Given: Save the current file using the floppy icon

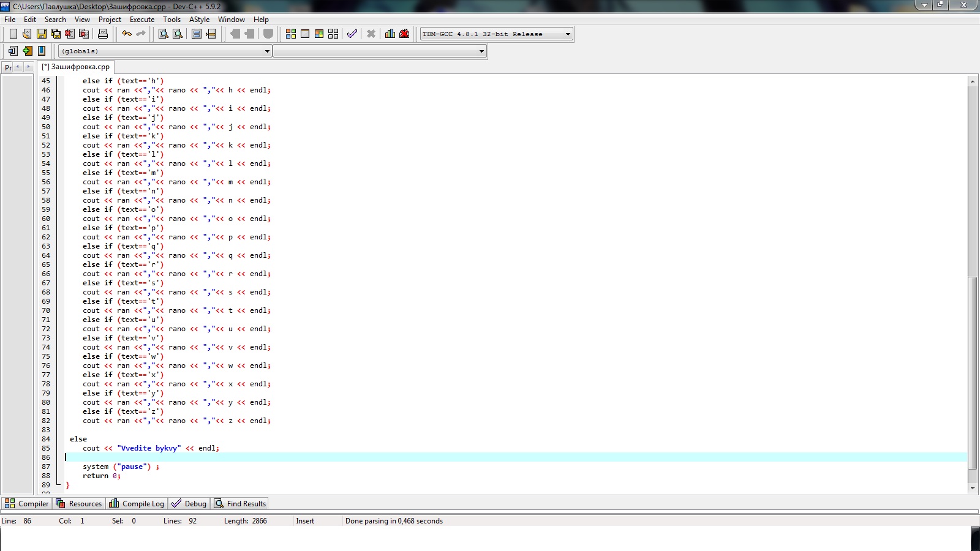Looking at the screenshot, I should (41, 34).
